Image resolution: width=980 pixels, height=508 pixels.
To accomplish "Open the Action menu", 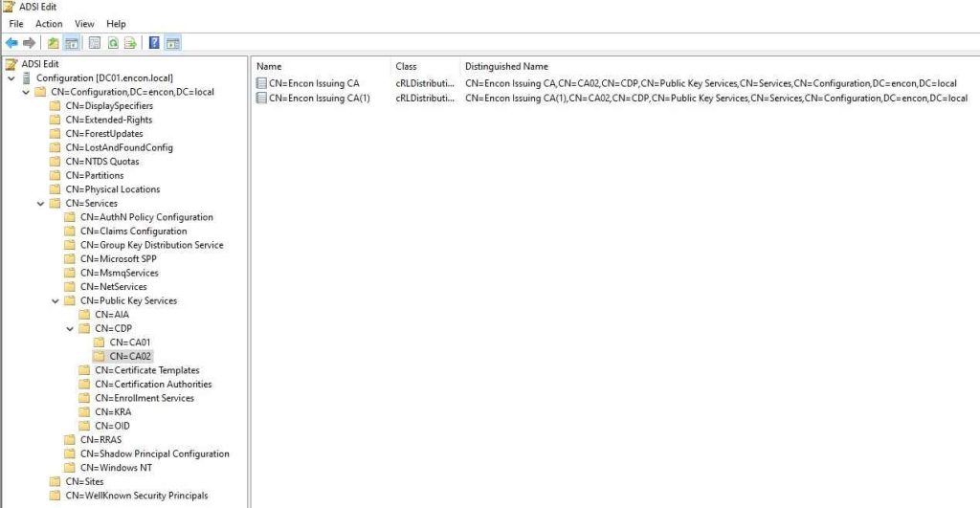I will point(49,24).
